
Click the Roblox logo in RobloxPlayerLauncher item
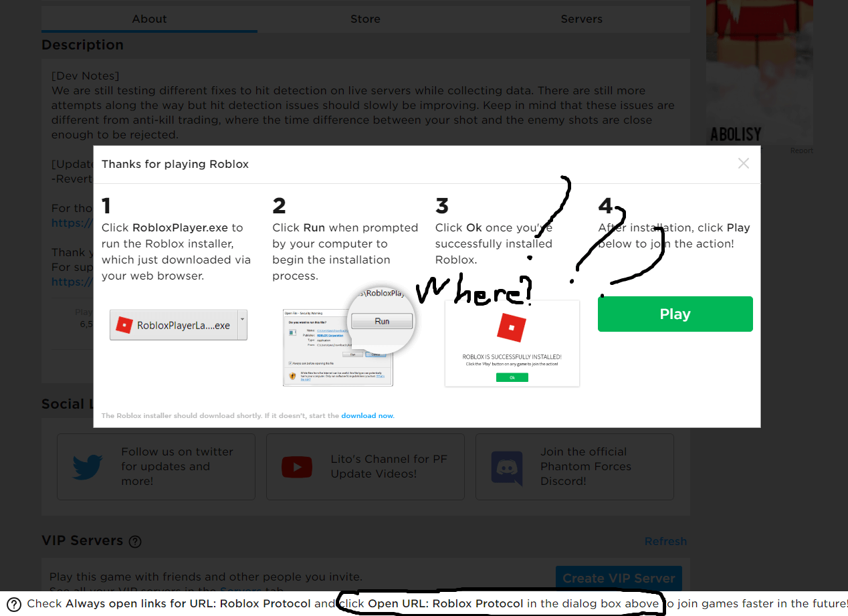[x=124, y=325]
